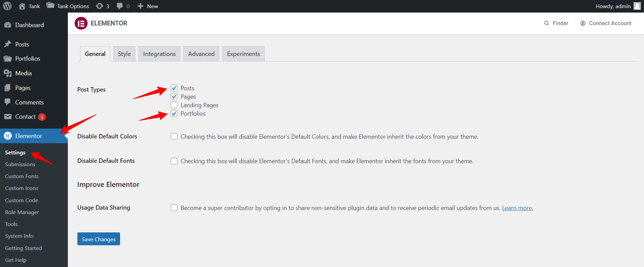Click the Tank Options folder icon
The image size is (644, 267).
50,6
